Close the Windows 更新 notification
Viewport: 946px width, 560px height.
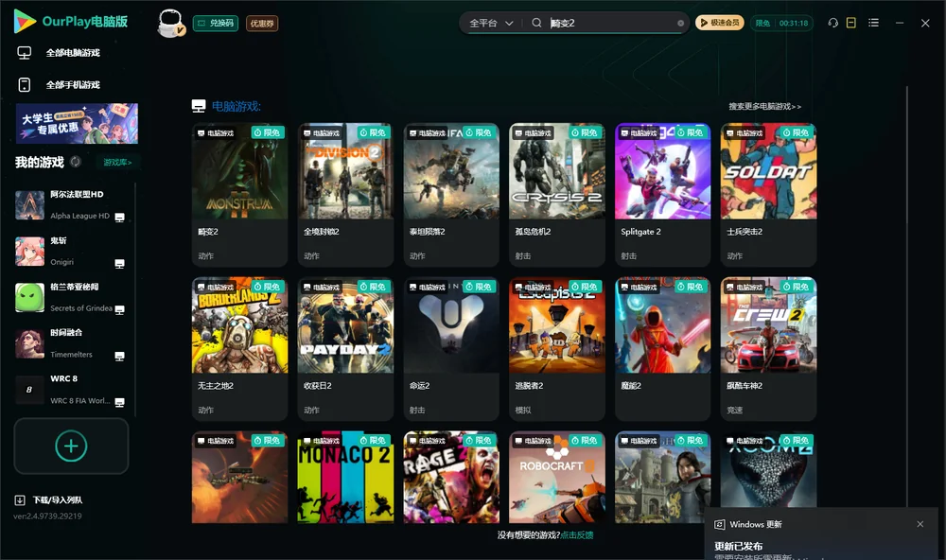(x=920, y=524)
